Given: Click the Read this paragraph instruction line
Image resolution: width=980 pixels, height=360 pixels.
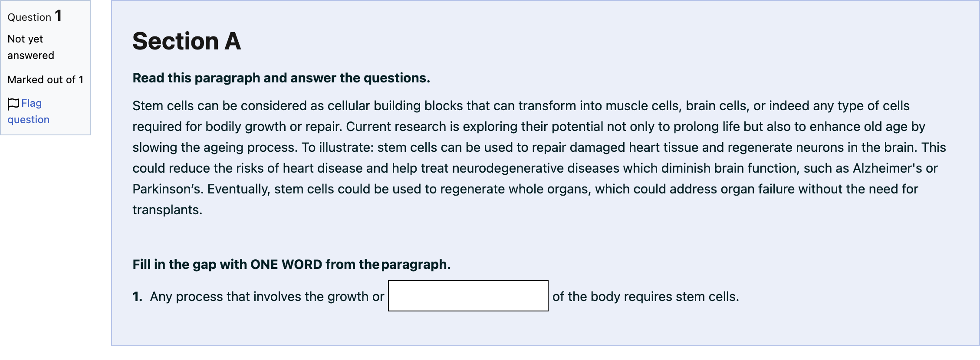Looking at the screenshot, I should [281, 78].
